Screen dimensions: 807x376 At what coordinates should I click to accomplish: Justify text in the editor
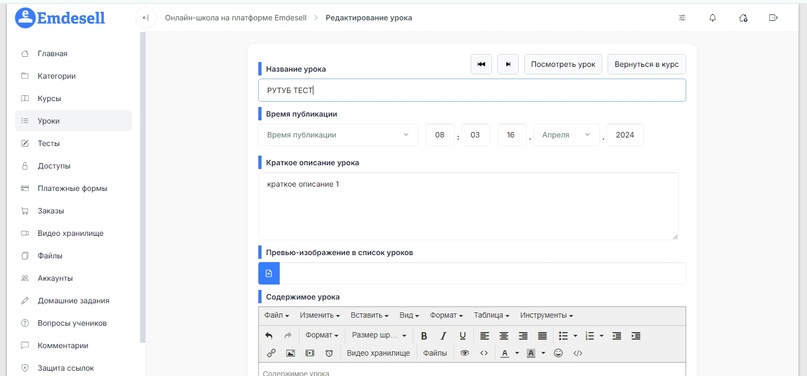pyautogui.click(x=542, y=336)
